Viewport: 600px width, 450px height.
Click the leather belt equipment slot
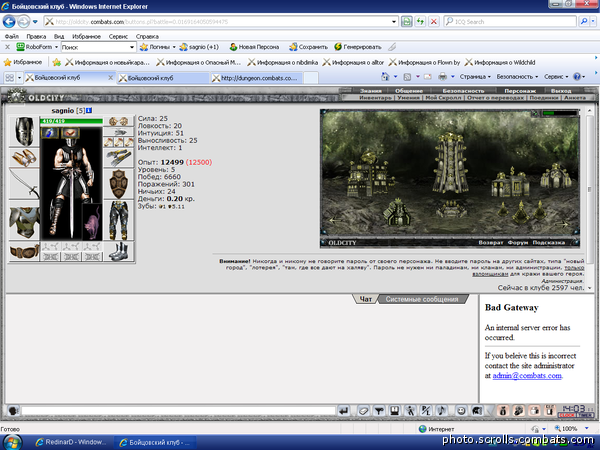24,251
